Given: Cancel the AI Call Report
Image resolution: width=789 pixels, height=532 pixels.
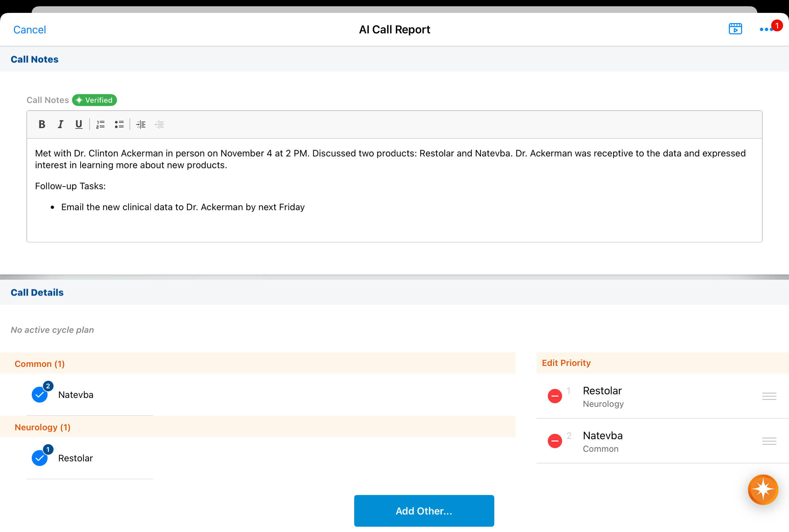Looking at the screenshot, I should pos(29,30).
